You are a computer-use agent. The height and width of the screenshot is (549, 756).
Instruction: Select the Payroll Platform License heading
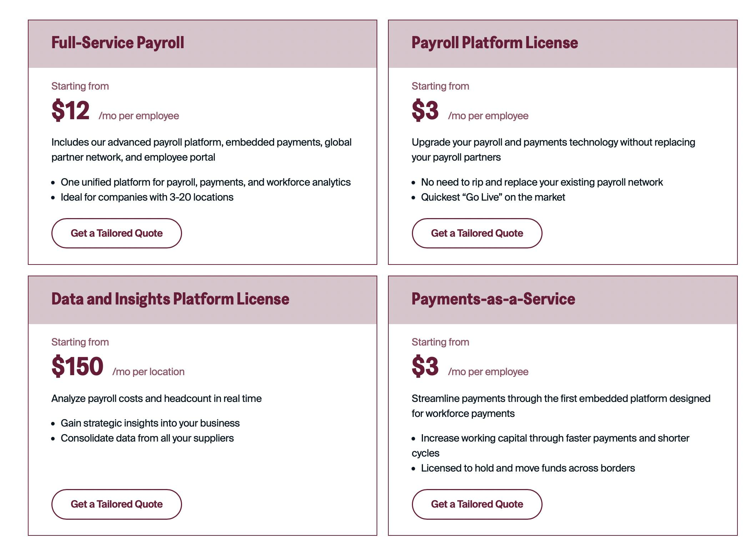[x=494, y=42]
